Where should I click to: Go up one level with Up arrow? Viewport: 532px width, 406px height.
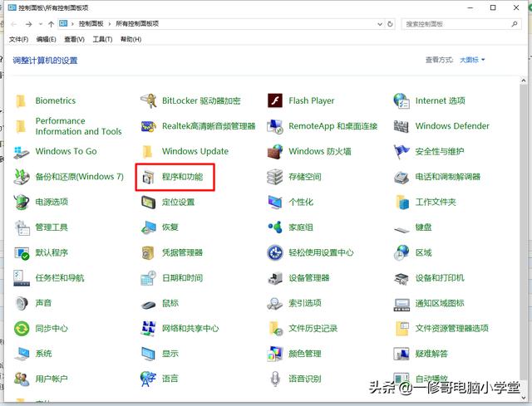(x=52, y=24)
